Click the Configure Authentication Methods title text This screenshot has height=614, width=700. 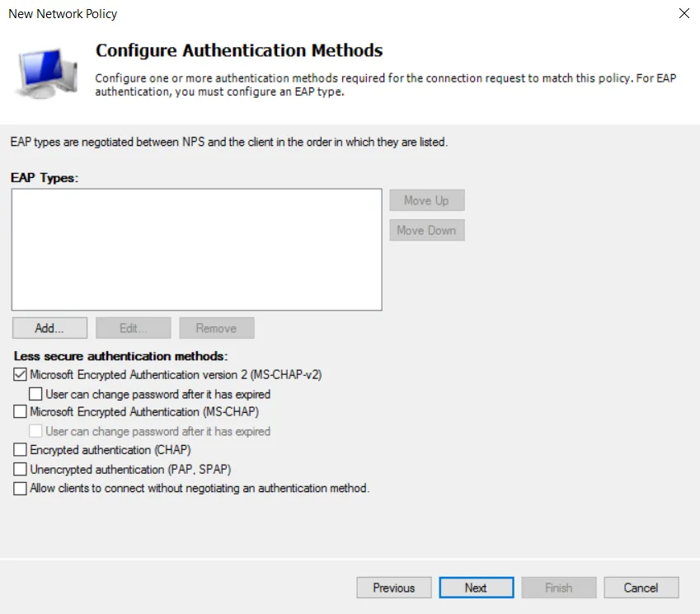pyautogui.click(x=238, y=50)
